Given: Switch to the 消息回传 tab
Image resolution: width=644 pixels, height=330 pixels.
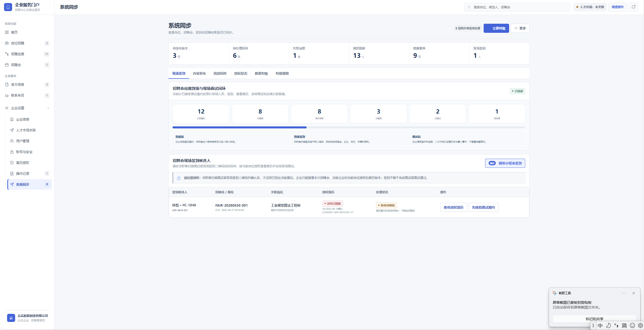Looking at the screenshot, I should (220, 73).
